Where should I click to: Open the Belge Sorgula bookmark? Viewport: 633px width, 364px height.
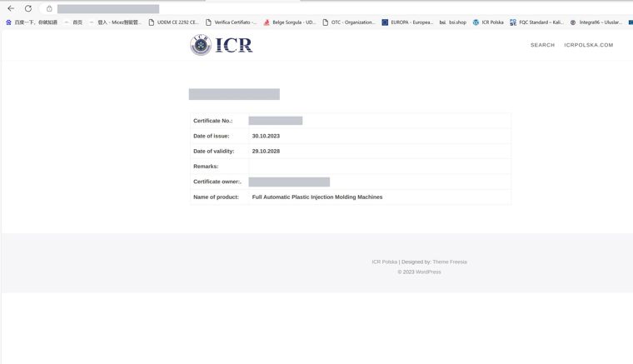(x=290, y=22)
